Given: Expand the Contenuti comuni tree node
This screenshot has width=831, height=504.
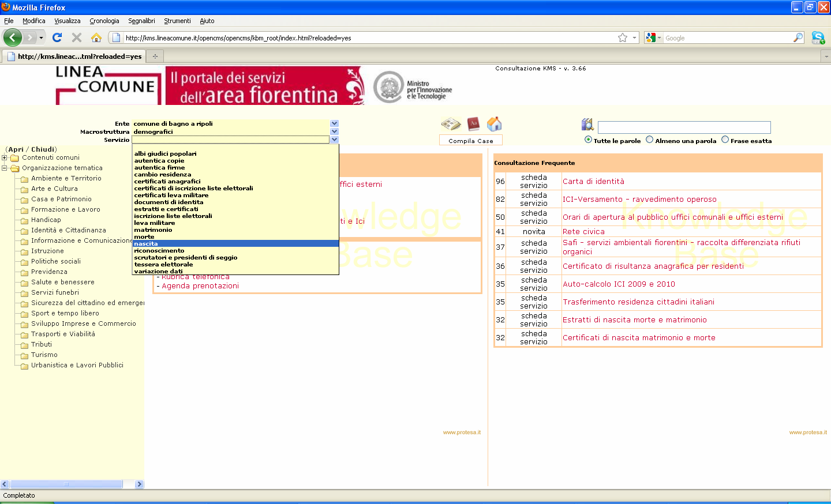Looking at the screenshot, I should click(x=5, y=157).
